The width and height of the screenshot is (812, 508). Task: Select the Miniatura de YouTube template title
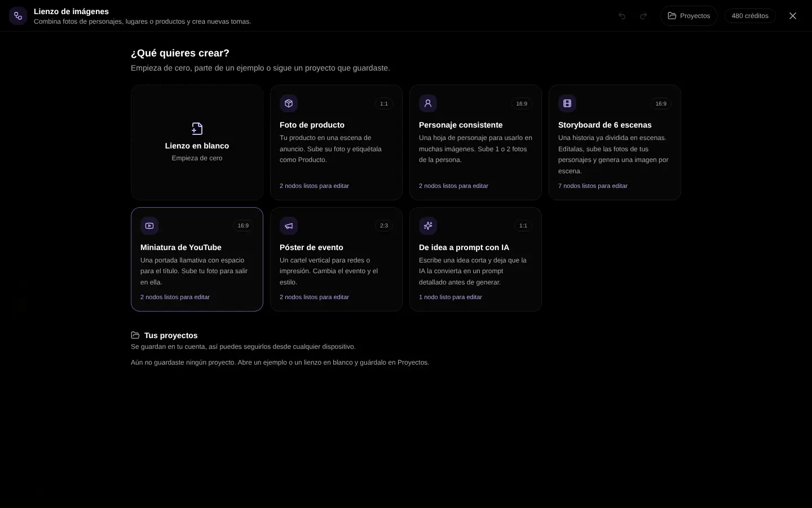[x=180, y=247]
